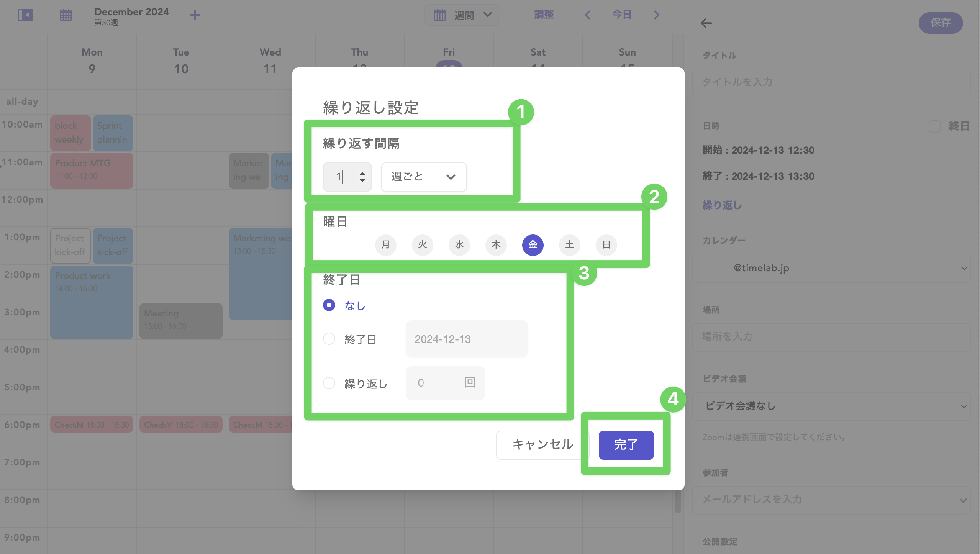The width and height of the screenshot is (980, 554).
Task: Toggle 月 (Monday) weekday
Action: [x=385, y=245]
